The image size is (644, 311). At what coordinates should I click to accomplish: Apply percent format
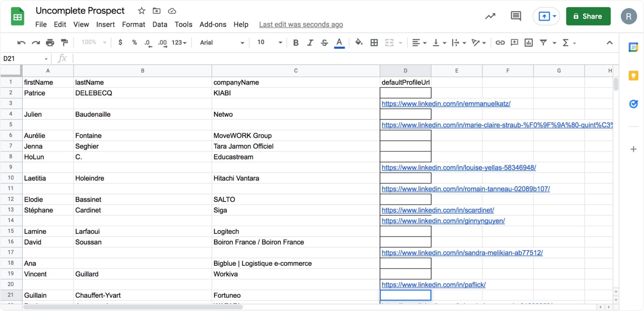tap(135, 42)
